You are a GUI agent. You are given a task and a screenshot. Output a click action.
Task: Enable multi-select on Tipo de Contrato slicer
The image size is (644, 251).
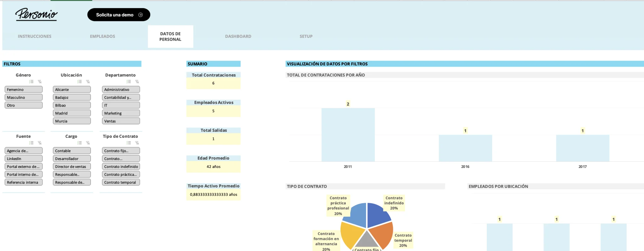pos(129,143)
